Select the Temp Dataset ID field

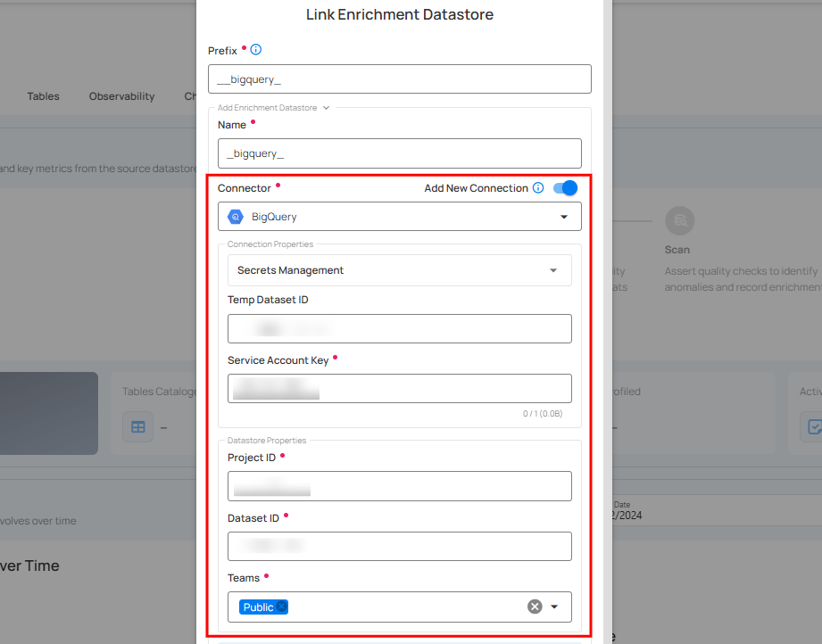click(x=399, y=328)
